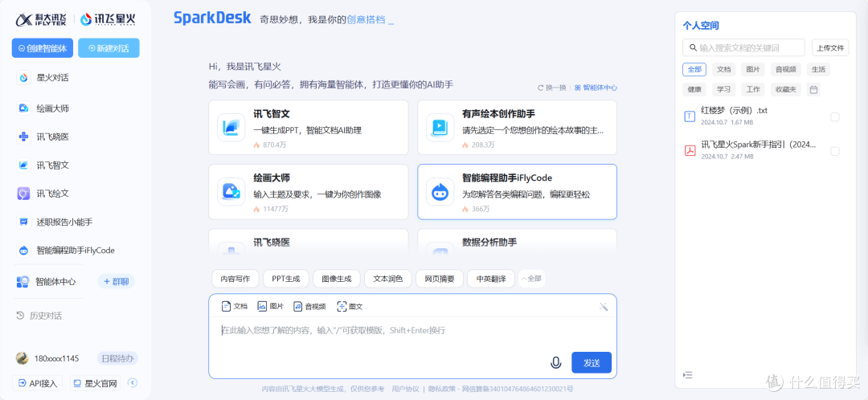
Task: Open the 智能编程助手iFlyCode card
Action: point(517,191)
